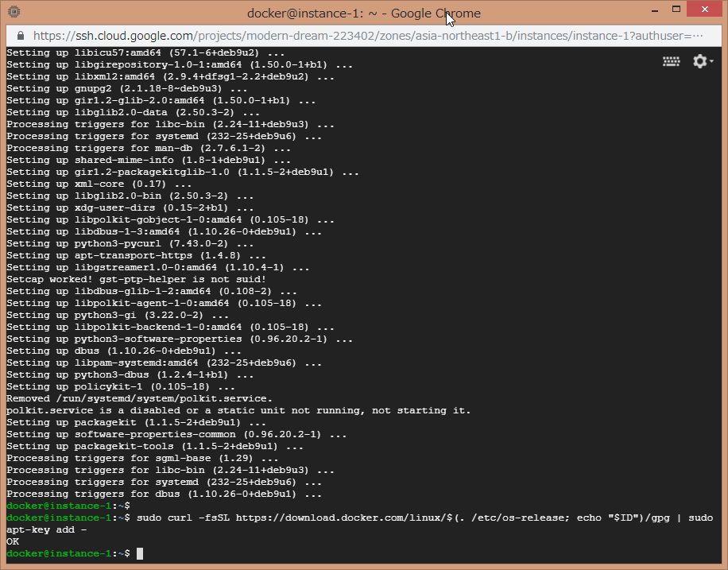Click 'Setting up libxml2:amd64' line
This screenshot has width=728, height=570.
pos(170,76)
